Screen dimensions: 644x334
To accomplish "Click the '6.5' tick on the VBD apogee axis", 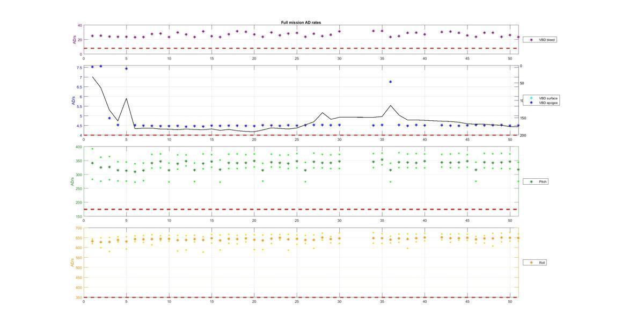I will click(x=79, y=87).
